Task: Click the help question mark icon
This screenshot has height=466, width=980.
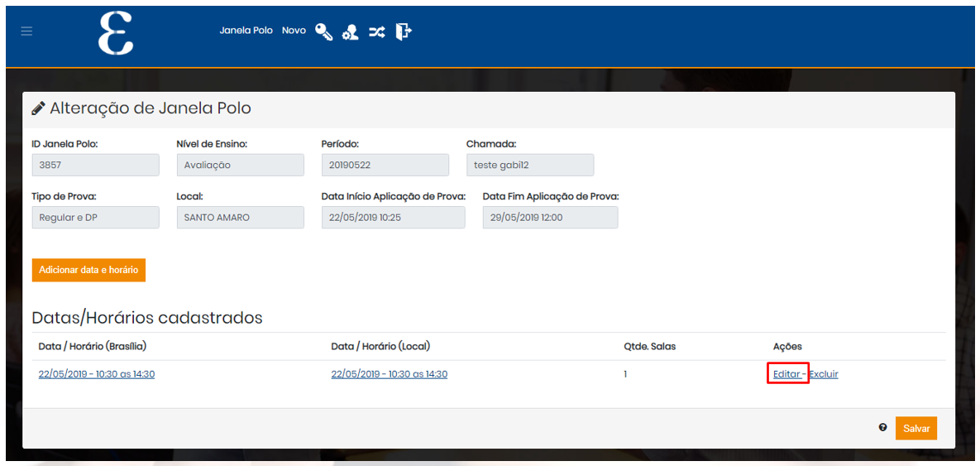Action: tap(882, 427)
